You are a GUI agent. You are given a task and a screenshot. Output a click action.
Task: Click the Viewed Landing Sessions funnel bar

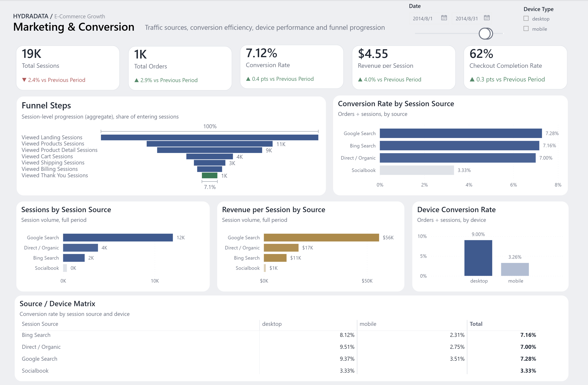point(209,137)
